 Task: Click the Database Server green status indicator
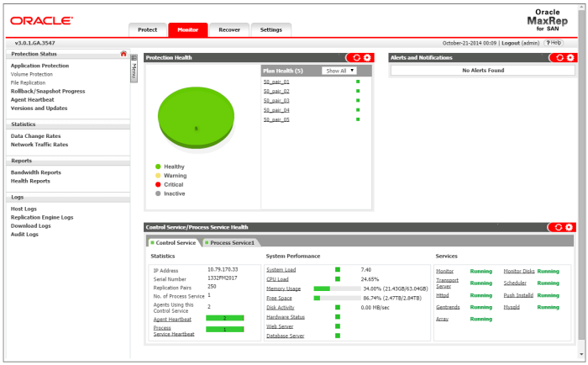338,336
